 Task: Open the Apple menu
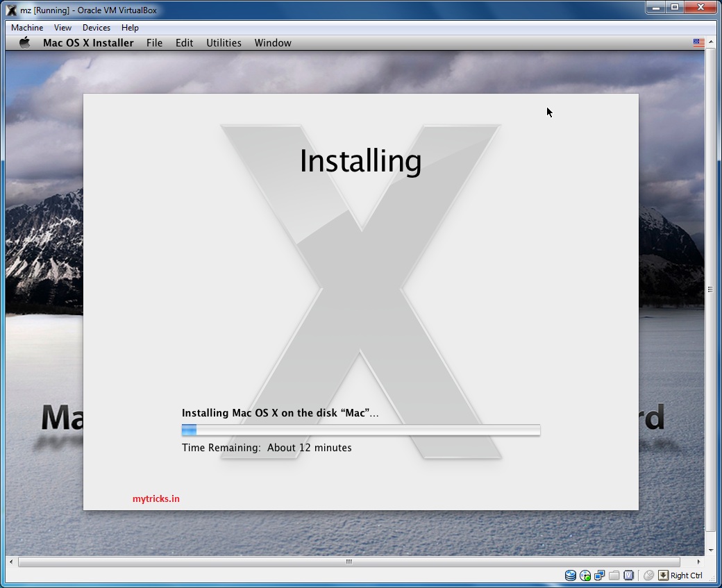point(25,43)
